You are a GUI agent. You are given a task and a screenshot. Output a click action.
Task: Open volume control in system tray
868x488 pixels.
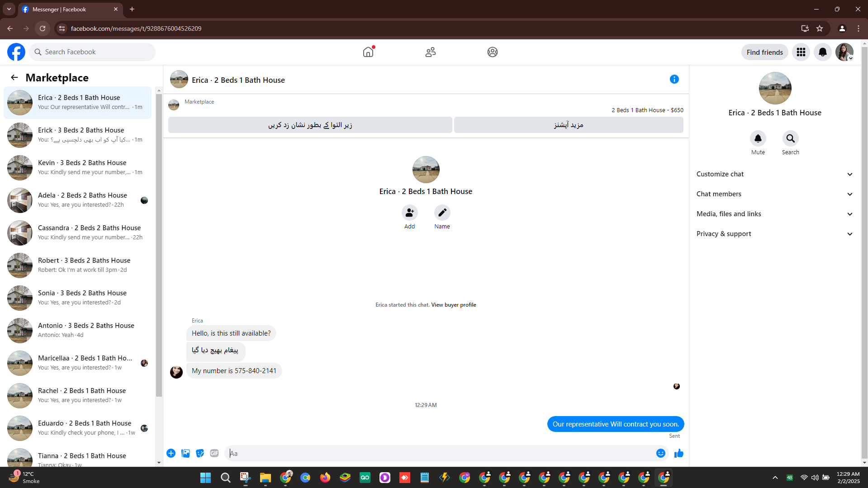tap(815, 478)
